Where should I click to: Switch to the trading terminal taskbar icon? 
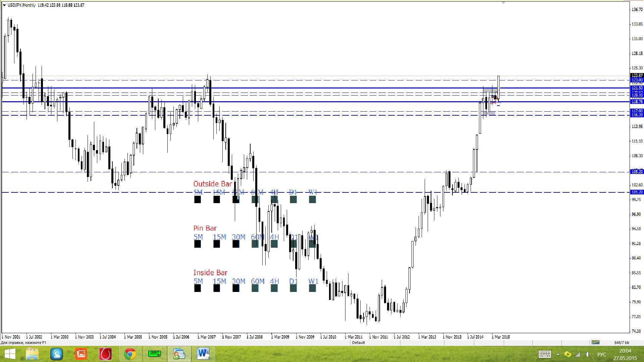coord(179,354)
